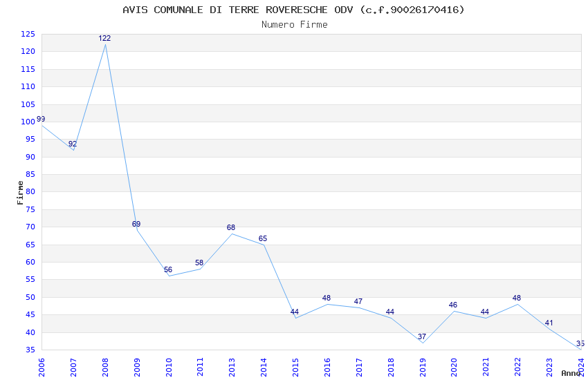Select the data label 37 for 2019

pos(422,336)
